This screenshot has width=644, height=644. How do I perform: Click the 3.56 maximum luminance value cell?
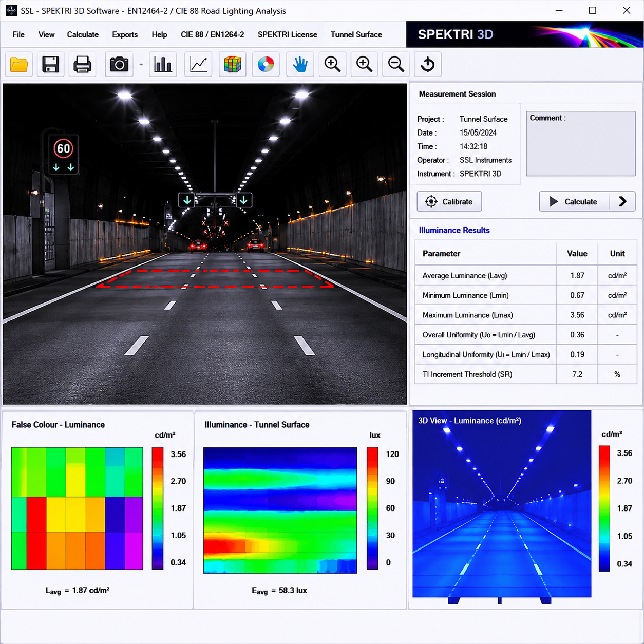coord(577,315)
